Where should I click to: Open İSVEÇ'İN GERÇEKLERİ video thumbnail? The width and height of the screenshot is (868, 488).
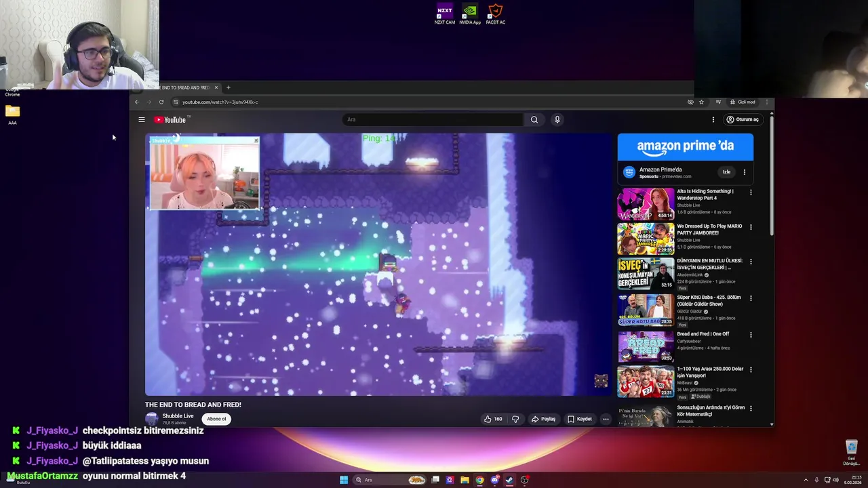tap(646, 274)
